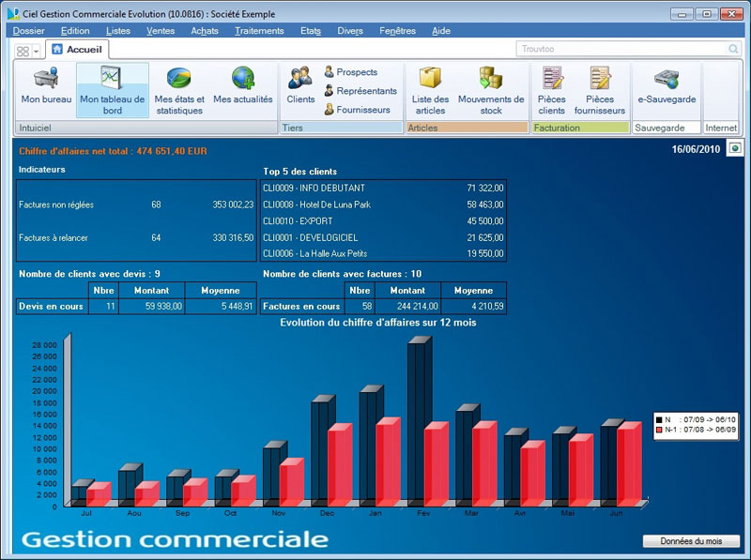
Task: Click the green refresh icon beside date
Action: pyautogui.click(x=735, y=148)
